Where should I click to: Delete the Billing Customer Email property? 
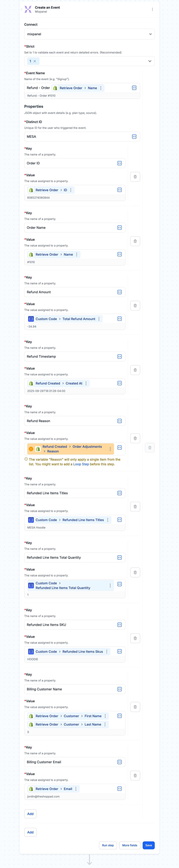[135, 776]
